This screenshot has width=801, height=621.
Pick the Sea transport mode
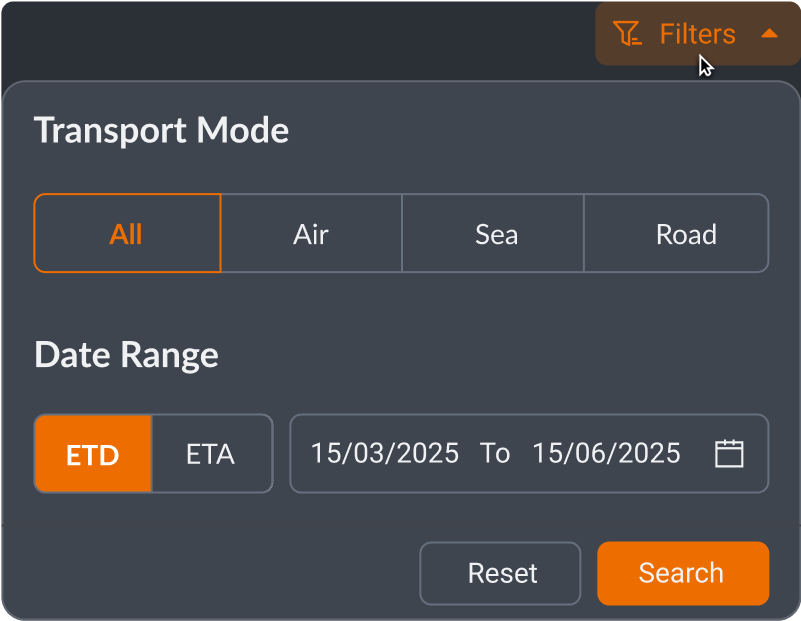point(496,234)
